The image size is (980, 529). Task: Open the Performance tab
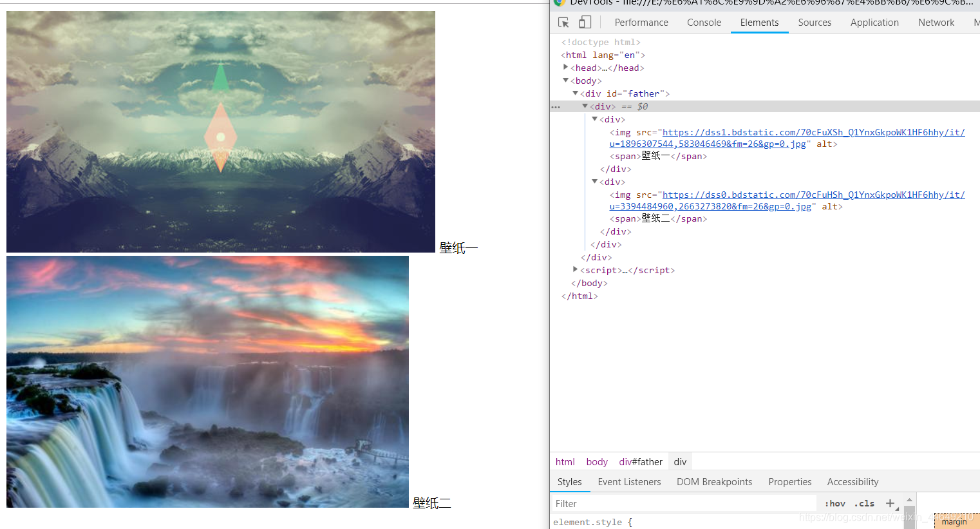[x=641, y=23]
